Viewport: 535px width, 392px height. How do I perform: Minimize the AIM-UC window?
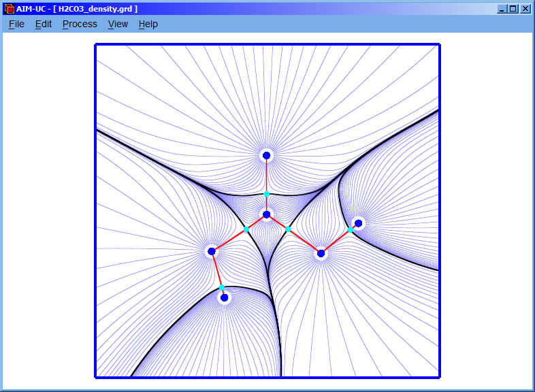click(502, 9)
